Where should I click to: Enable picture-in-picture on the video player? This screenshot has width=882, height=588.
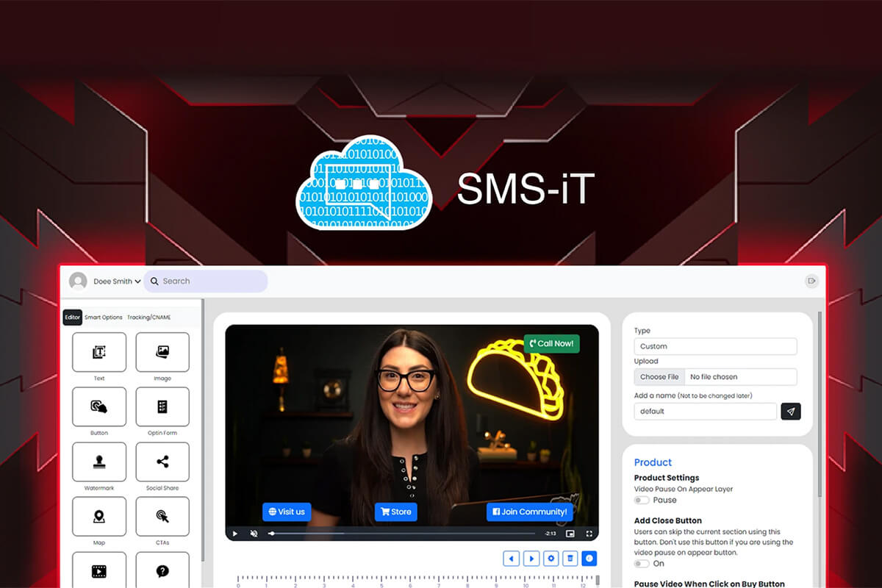570,534
